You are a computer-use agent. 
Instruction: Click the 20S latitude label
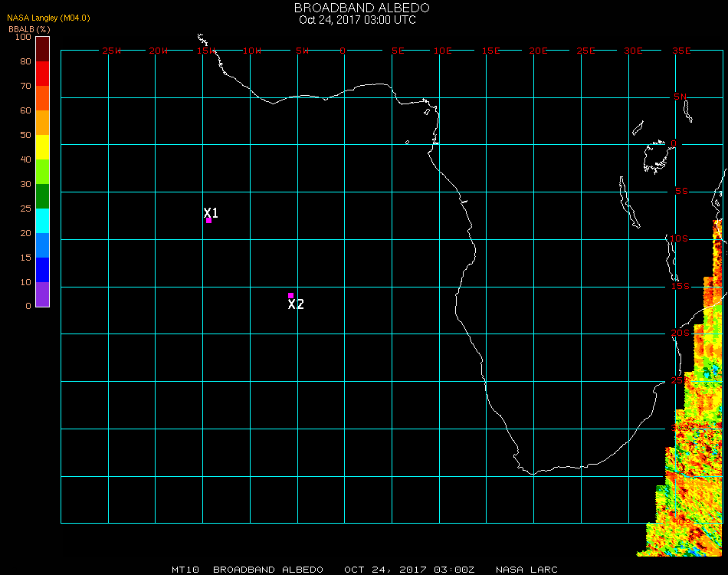680,333
